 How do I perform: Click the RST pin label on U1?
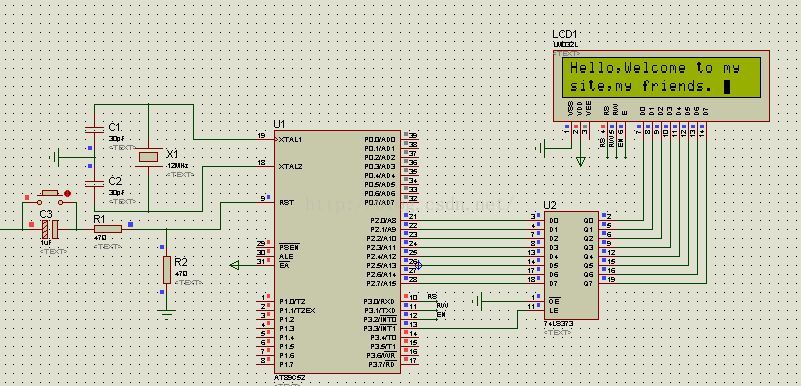[286, 202]
